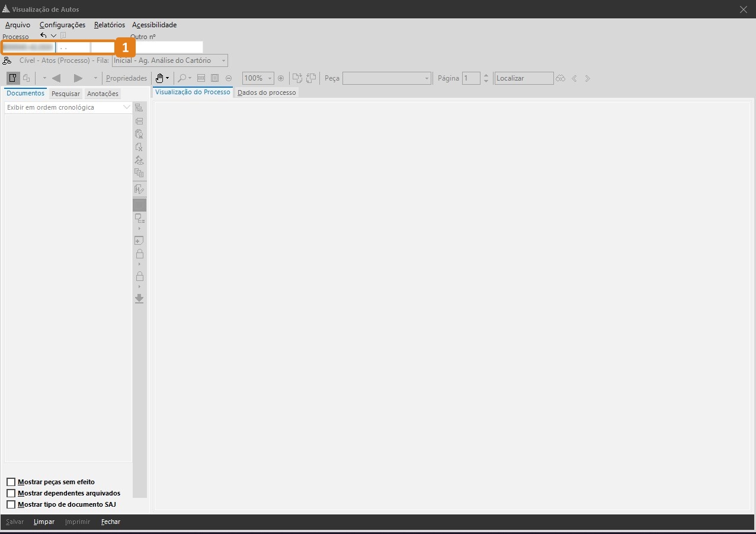The height and width of the screenshot is (534, 756).
Task: Click the magnifier zoom tool
Action: pos(182,78)
